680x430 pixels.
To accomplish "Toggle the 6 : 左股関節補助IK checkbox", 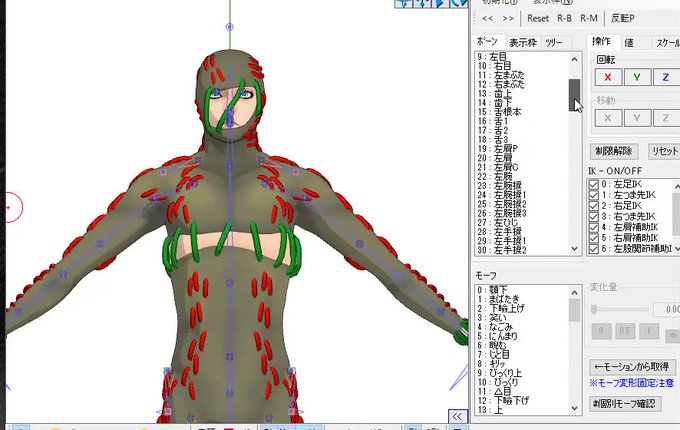I will click(594, 249).
